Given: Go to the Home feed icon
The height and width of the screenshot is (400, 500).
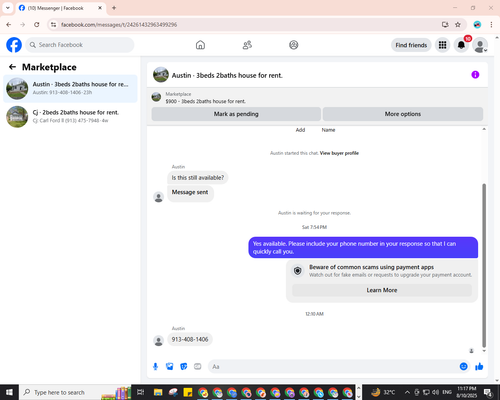Looking at the screenshot, I should click(200, 45).
